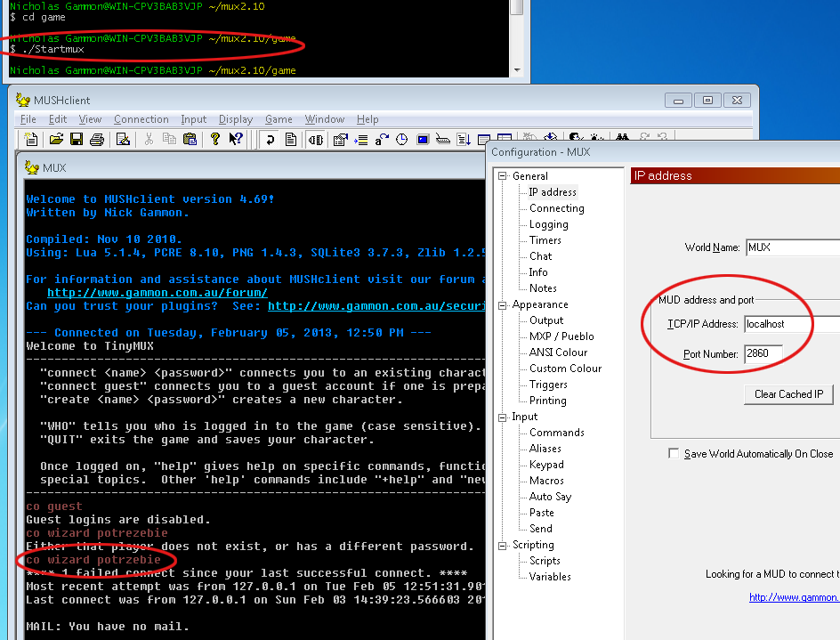This screenshot has width=840, height=640.
Task: Collapse the Appearance tree node
Action: click(x=502, y=304)
